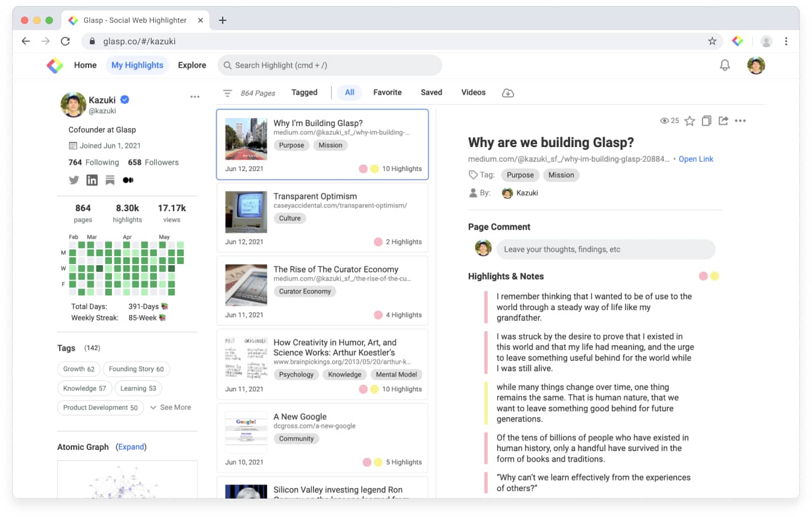Viewport: 812px width, 517px height.
Task: Open Transparent Optimism article thumbnail
Action: 246,212
